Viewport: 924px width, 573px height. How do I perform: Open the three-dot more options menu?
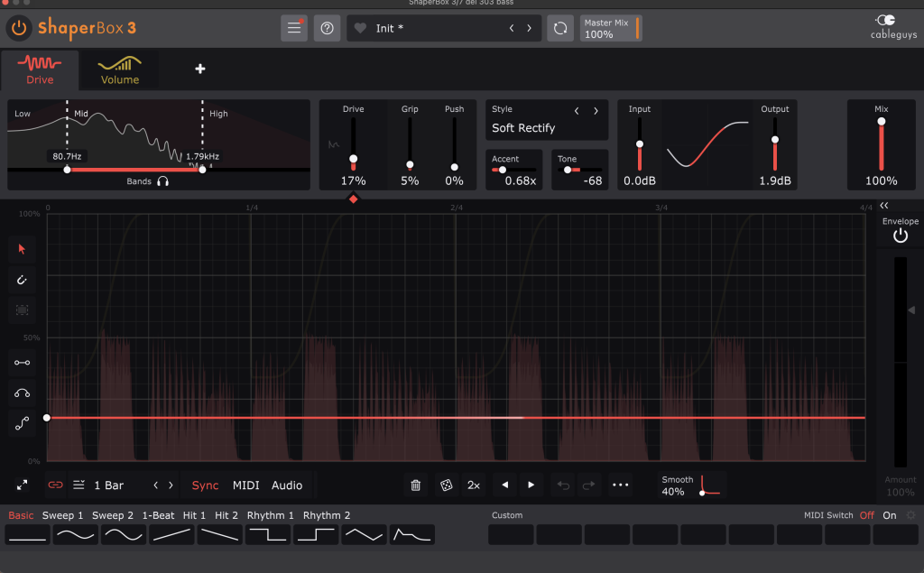pos(621,485)
